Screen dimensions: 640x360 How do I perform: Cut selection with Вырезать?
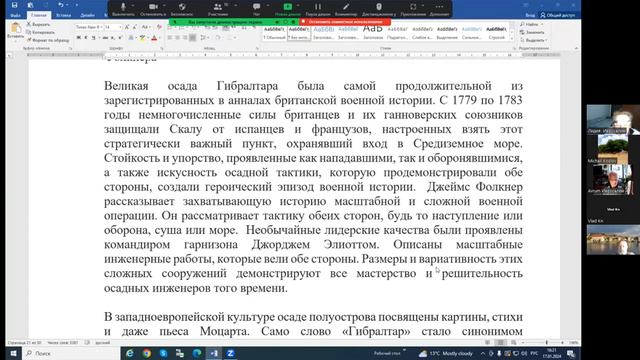pos(38,24)
